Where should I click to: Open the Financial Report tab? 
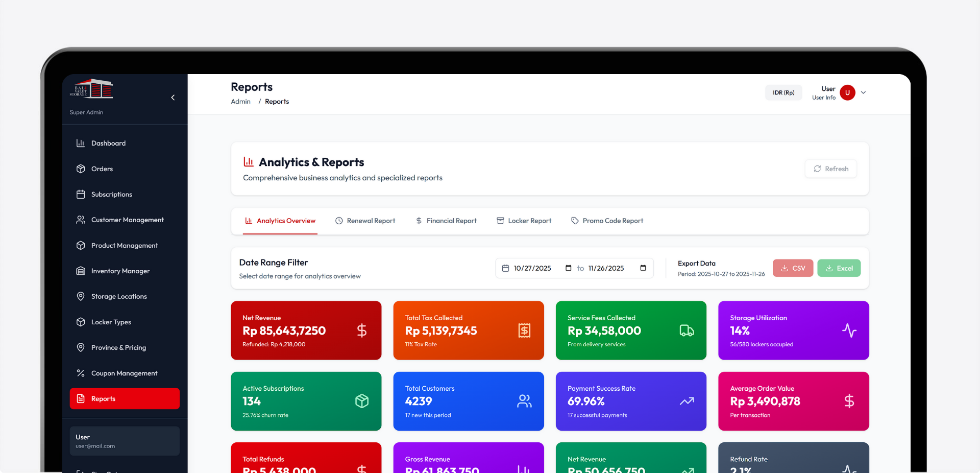tap(446, 221)
